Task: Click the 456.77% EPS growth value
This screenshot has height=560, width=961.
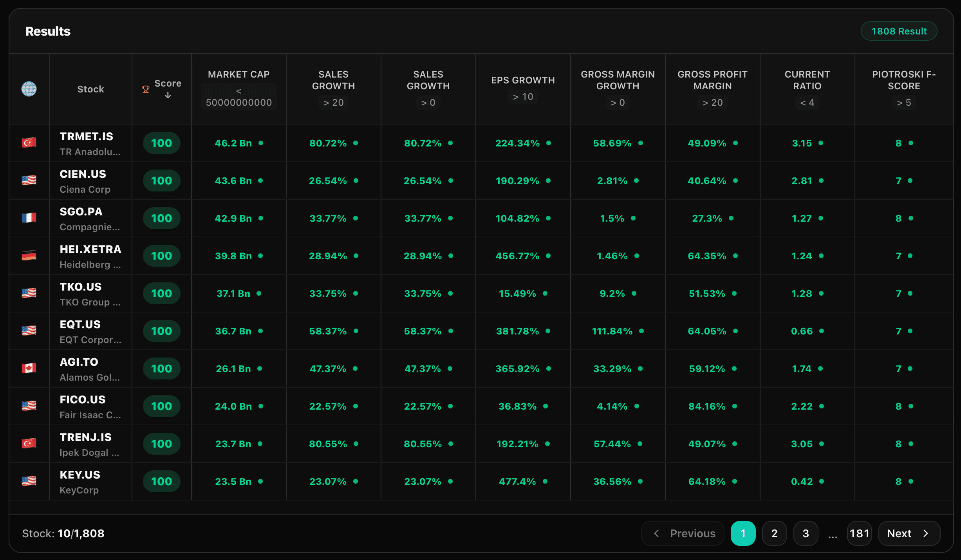Action: click(518, 256)
